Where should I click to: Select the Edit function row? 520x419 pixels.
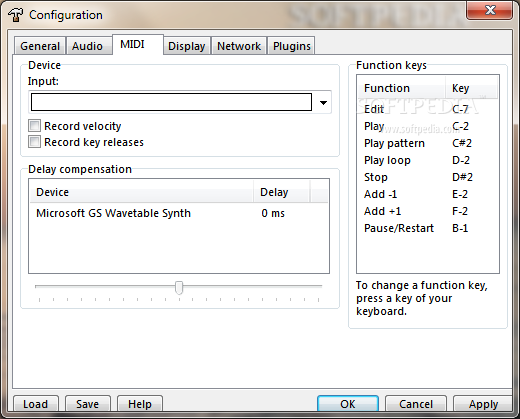(428, 109)
